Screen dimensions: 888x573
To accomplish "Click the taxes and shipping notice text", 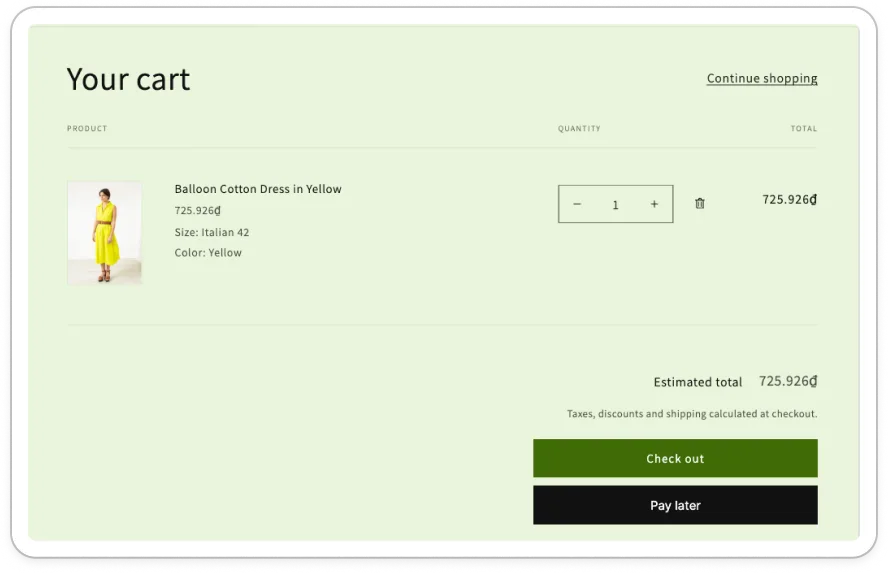I will [692, 414].
